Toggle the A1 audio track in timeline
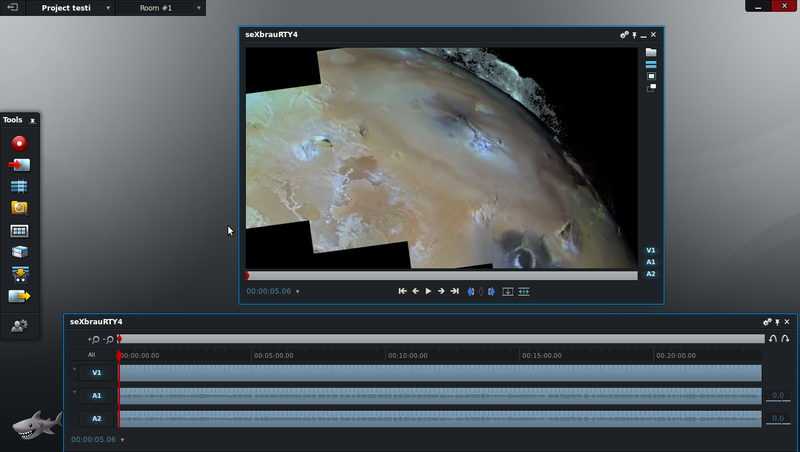This screenshot has width=800, height=452. click(x=96, y=396)
